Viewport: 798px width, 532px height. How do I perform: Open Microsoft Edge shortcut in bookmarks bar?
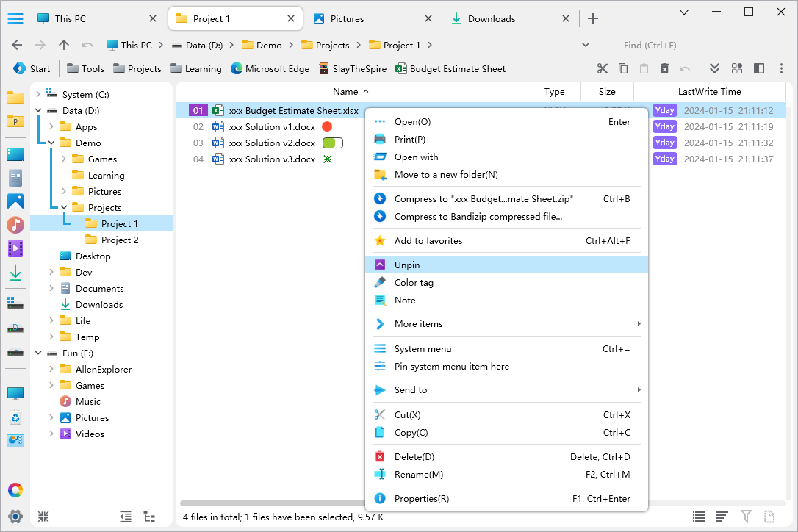click(270, 68)
